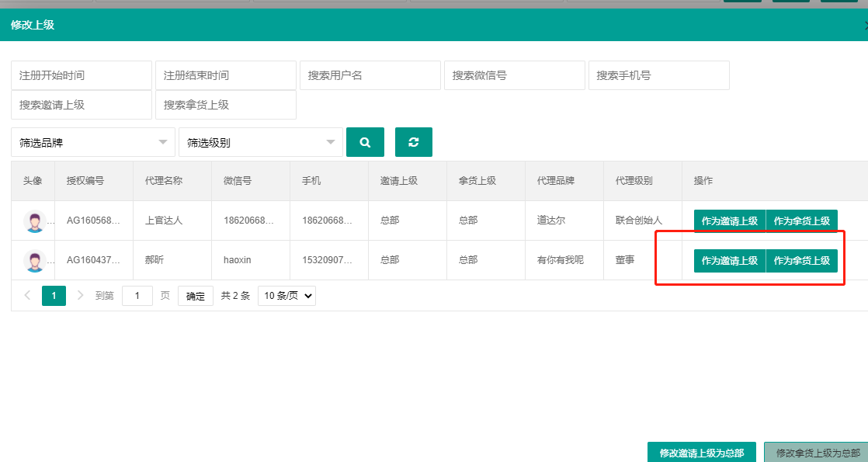The width and height of the screenshot is (868, 462).
Task: Click the 搜索手机号 input field
Action: click(658, 75)
